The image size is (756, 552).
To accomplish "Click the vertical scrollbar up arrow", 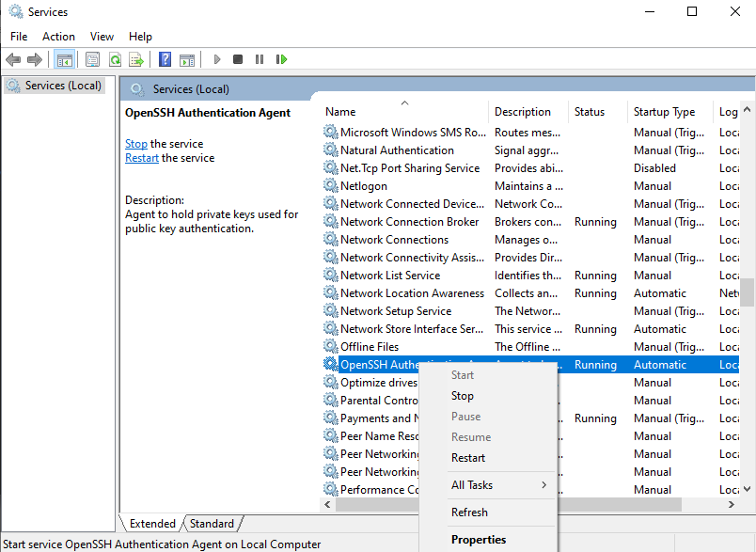I will pos(748,109).
